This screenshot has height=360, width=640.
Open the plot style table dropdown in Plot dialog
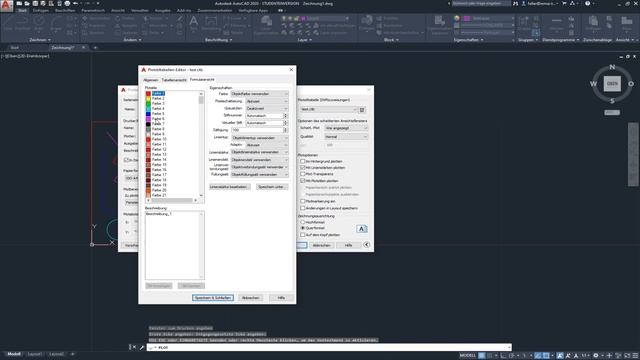[x=328, y=109]
